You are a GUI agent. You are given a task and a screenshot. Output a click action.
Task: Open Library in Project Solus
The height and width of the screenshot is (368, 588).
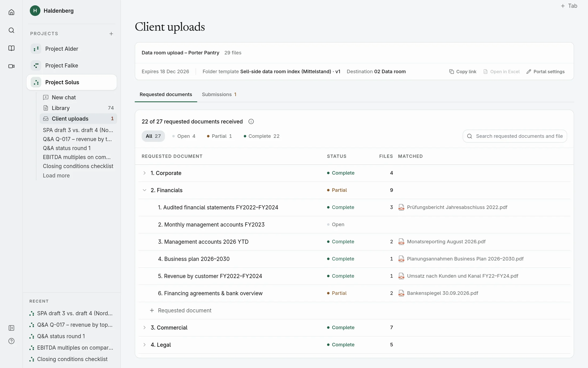coord(78,108)
